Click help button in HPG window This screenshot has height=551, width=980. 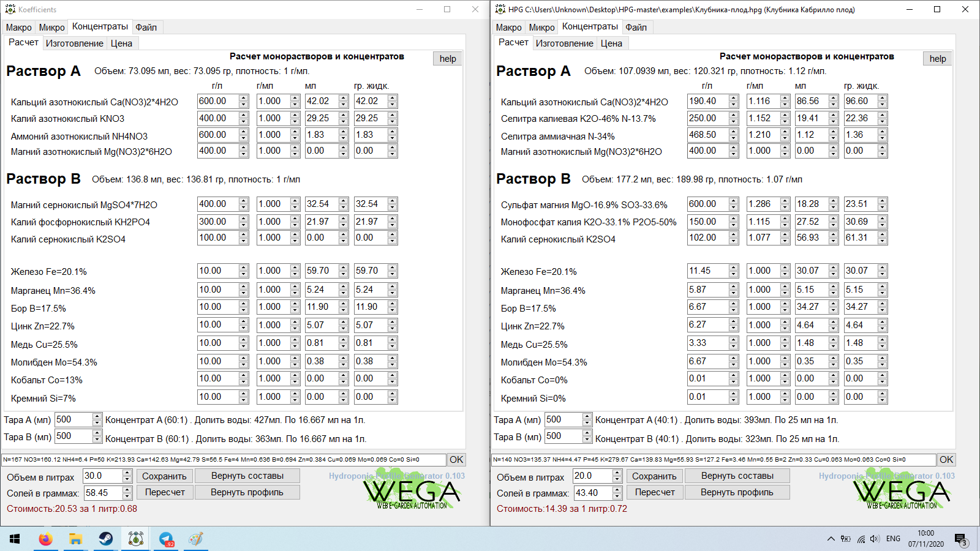pos(938,59)
